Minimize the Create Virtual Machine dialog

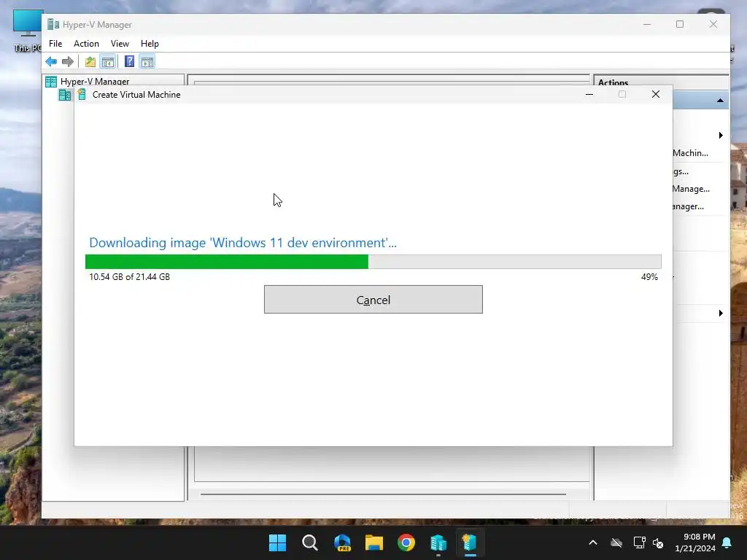[x=589, y=94]
